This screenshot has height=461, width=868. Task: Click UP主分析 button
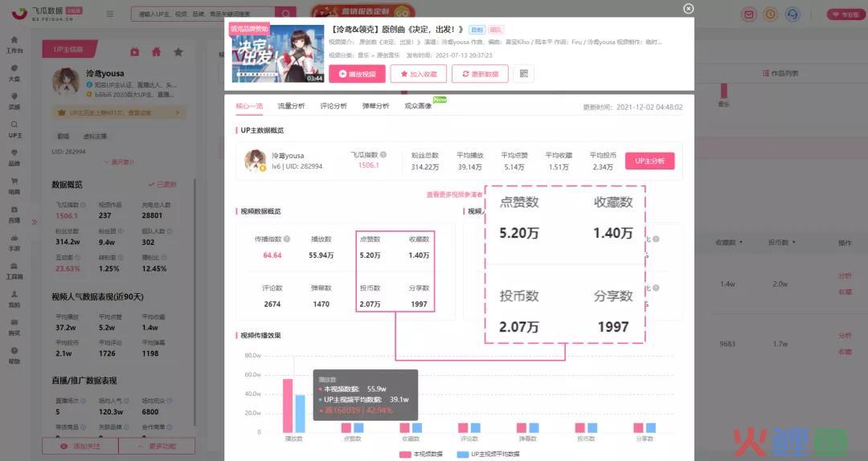click(x=650, y=161)
